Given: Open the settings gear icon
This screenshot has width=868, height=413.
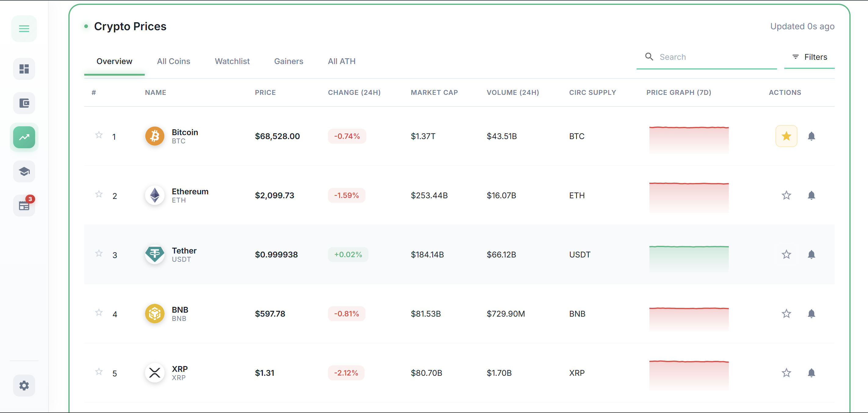Looking at the screenshot, I should point(24,386).
